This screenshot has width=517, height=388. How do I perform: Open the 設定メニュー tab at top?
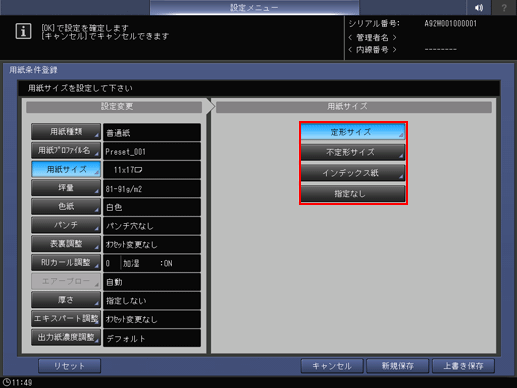click(x=254, y=7)
